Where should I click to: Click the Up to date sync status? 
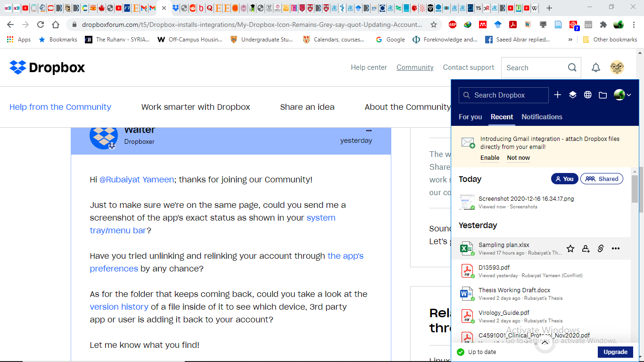tap(477, 352)
